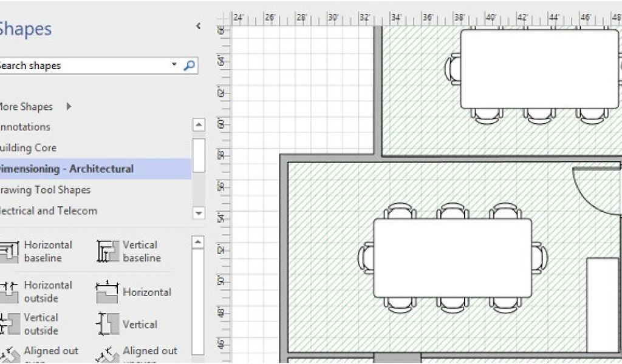The image size is (622, 364).
Task: Choose the Vertical dimension shape icon
Action: pos(108,325)
